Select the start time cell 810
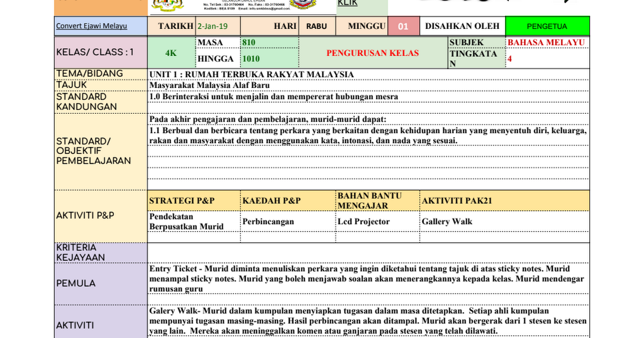 (269, 42)
